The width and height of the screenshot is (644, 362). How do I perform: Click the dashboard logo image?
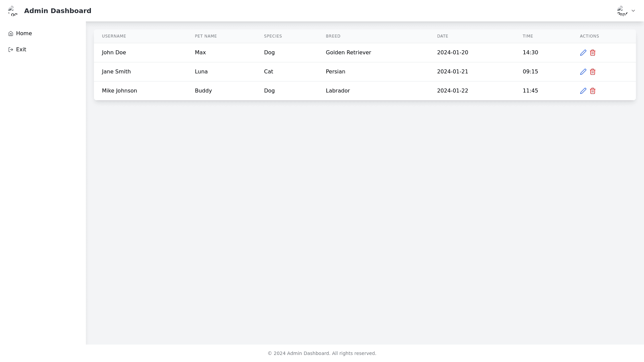[x=13, y=11]
